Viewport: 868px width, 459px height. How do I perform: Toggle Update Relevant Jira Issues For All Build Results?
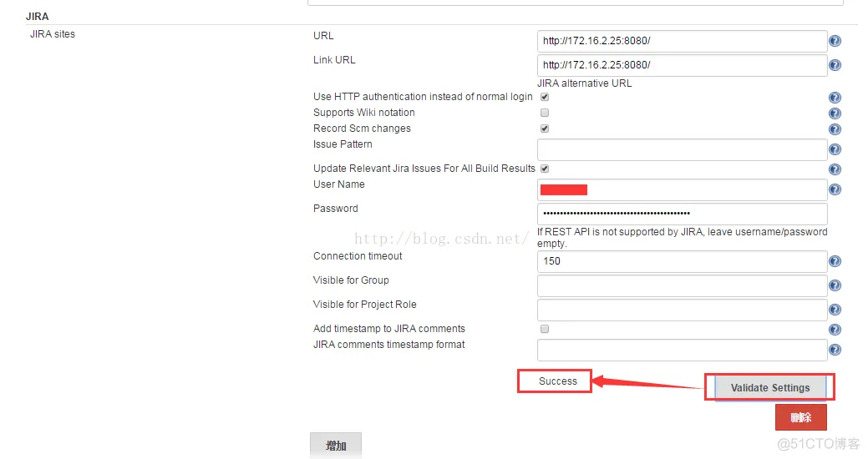545,169
